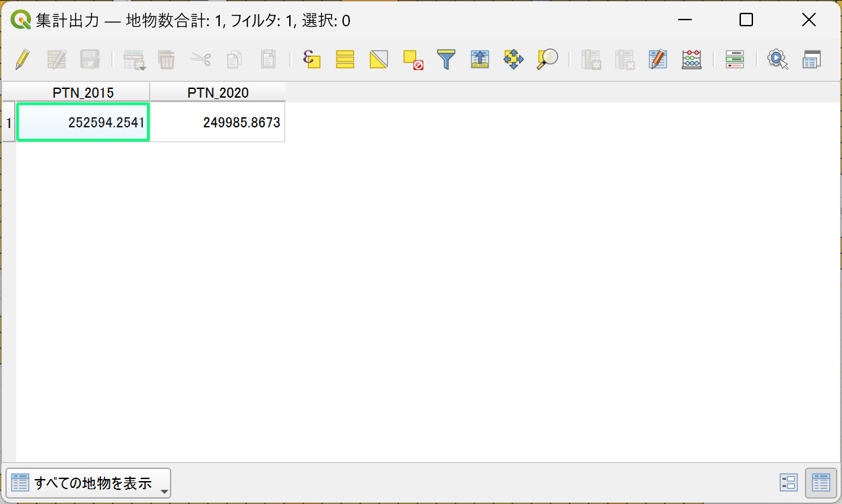
Task: Click the PTN_2020 column header
Action: click(218, 92)
